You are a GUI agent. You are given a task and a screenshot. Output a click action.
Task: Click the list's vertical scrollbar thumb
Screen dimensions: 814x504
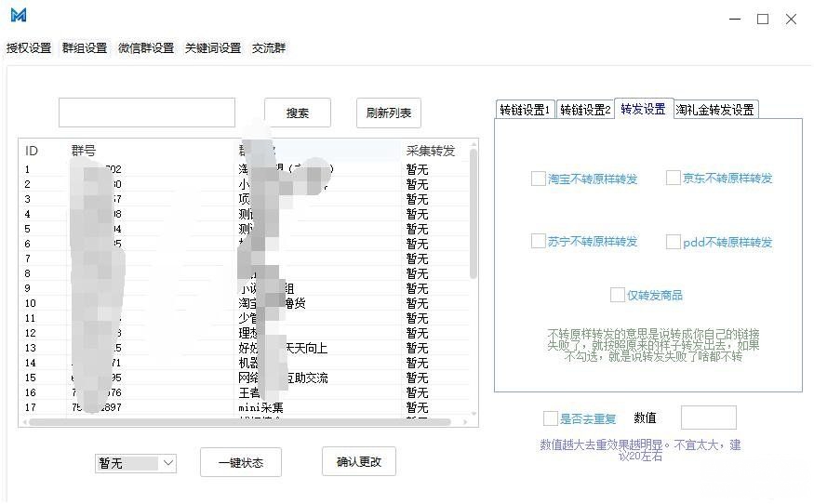click(x=473, y=213)
